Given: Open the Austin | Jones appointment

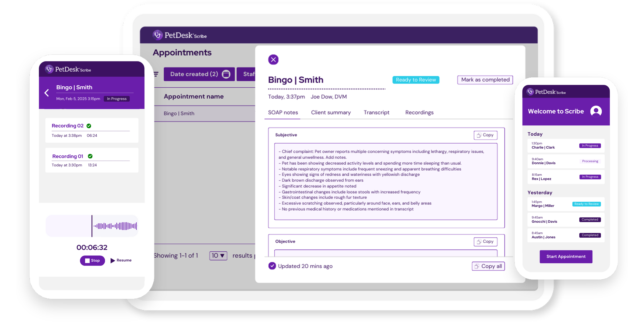Looking at the screenshot, I should pyautogui.click(x=566, y=235).
